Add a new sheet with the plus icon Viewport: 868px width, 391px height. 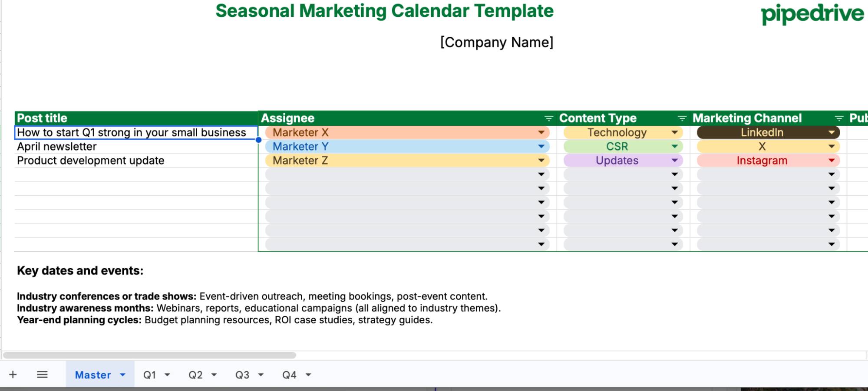[13, 374]
